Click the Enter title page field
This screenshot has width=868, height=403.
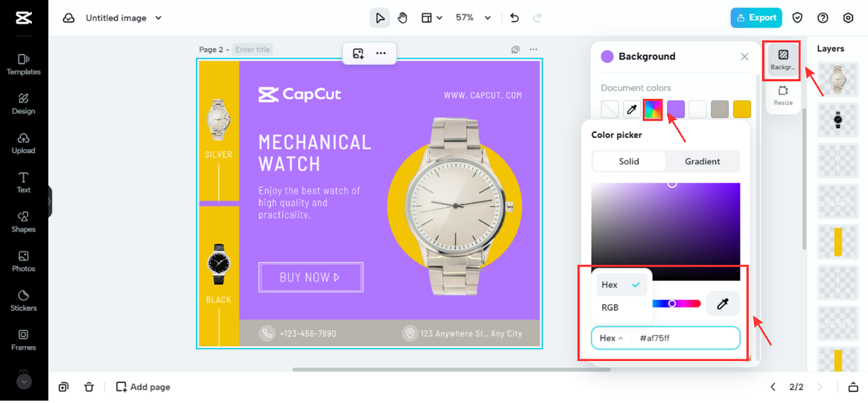click(x=253, y=49)
